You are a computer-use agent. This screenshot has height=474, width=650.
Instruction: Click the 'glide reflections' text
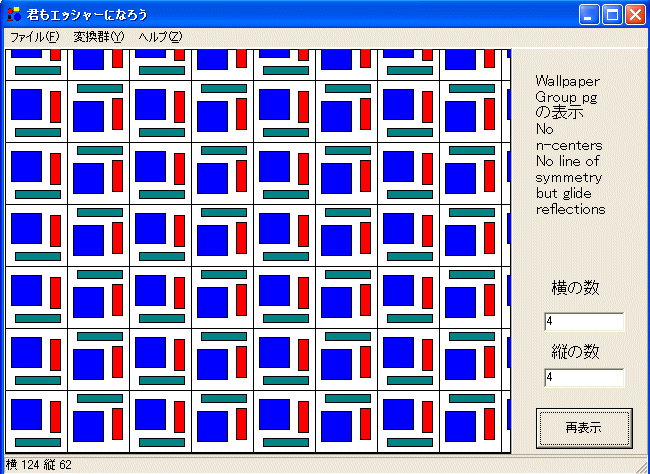[570, 202]
